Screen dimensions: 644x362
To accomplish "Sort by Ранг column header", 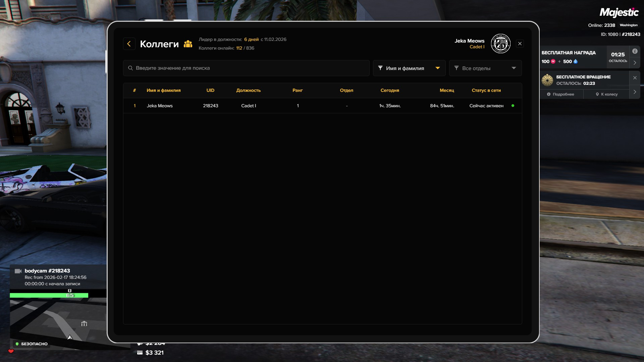I will (298, 90).
